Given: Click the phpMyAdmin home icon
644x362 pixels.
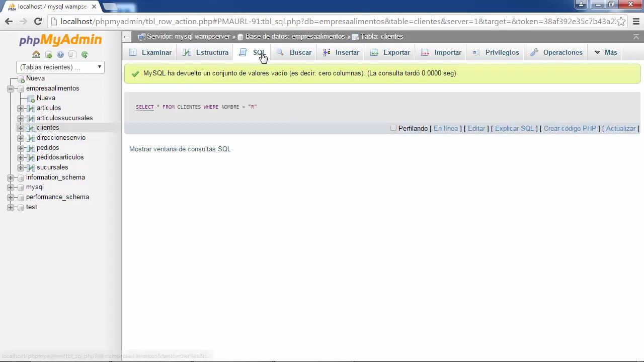Looking at the screenshot, I should pyautogui.click(x=36, y=54).
